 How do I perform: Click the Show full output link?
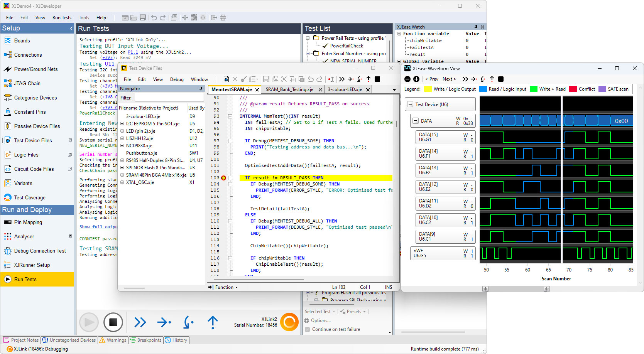[x=98, y=227]
